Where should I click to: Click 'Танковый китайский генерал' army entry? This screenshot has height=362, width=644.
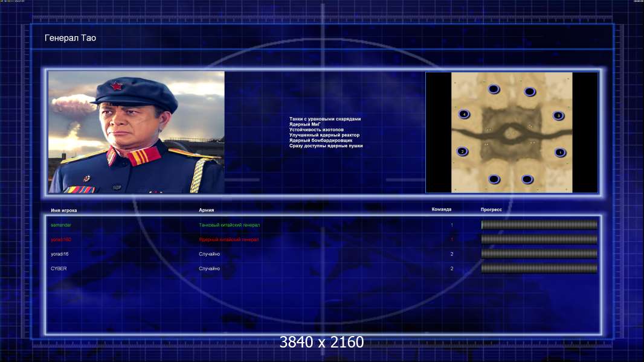pos(229,225)
